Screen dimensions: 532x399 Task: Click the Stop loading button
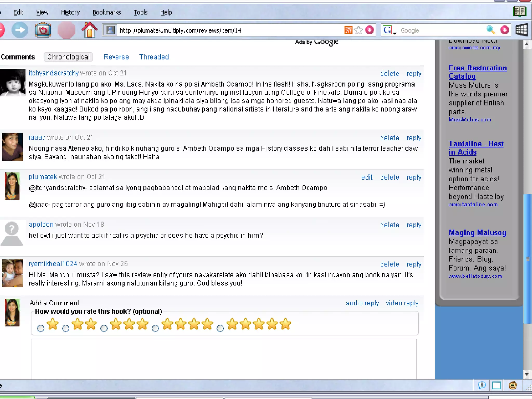[66, 30]
